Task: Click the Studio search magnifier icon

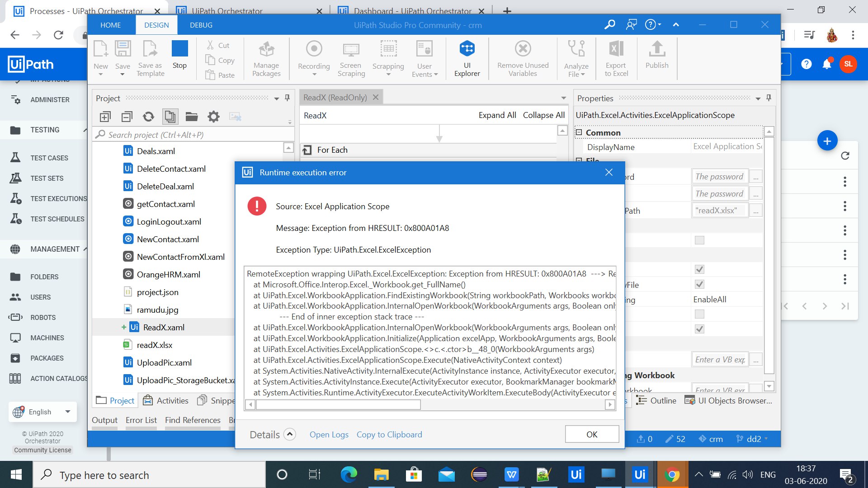Action: 609,24
